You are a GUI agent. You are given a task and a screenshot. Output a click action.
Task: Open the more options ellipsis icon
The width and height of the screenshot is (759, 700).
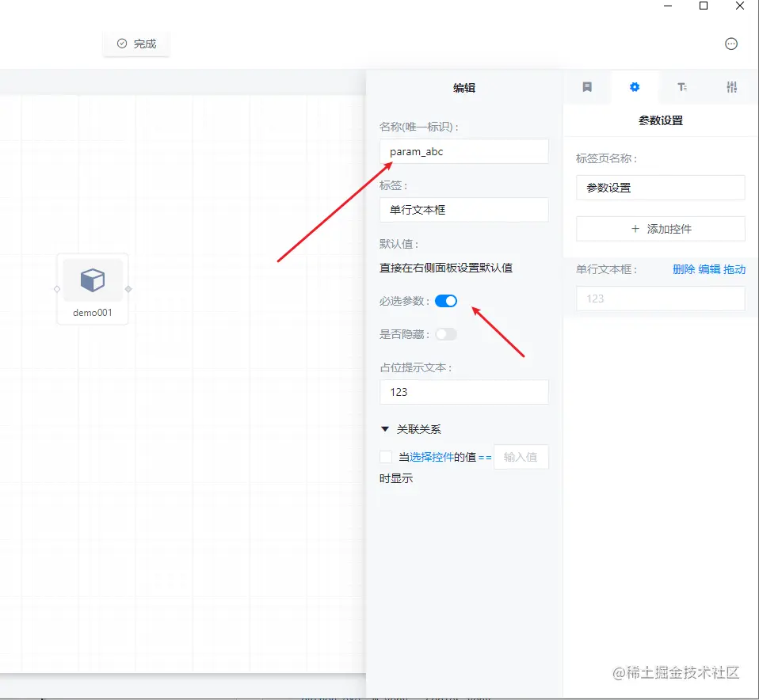click(x=731, y=44)
